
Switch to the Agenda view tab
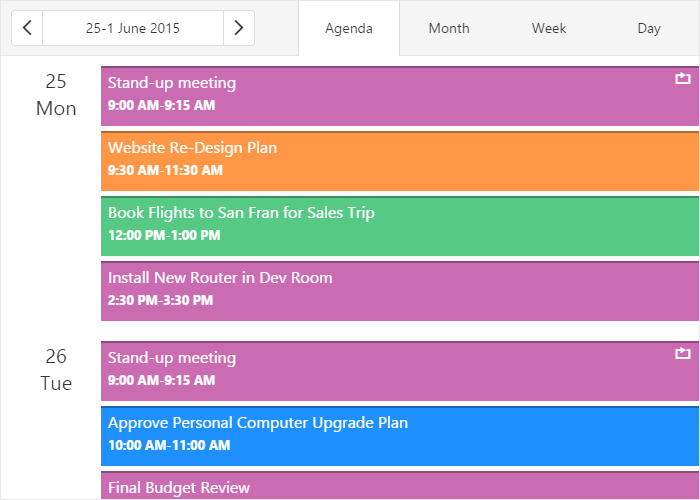[x=349, y=28]
